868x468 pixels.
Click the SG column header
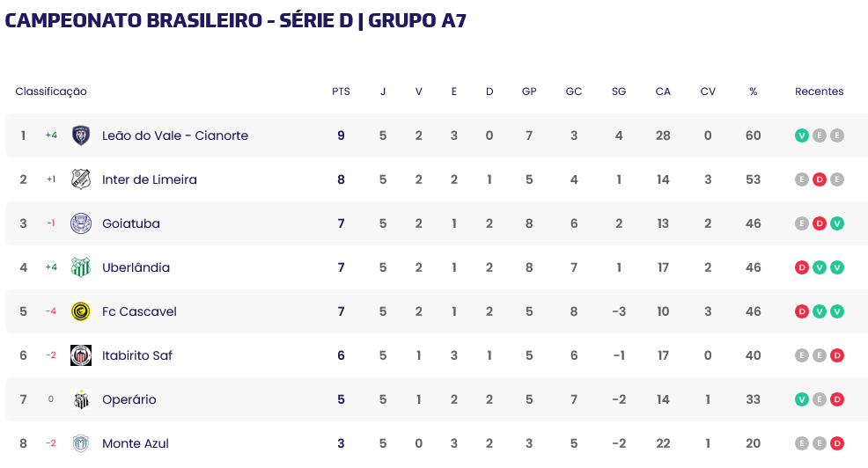[619, 91]
